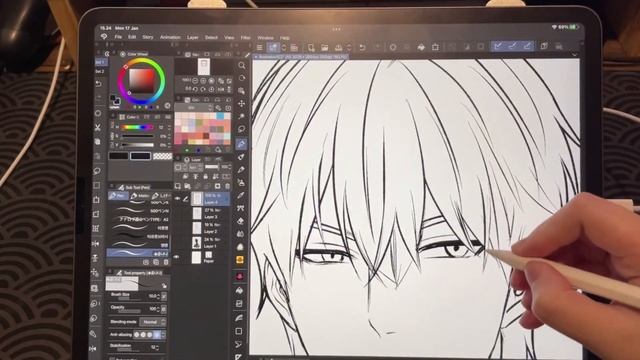
Task: Click the lock layer padlock icon
Action: coord(206,176)
